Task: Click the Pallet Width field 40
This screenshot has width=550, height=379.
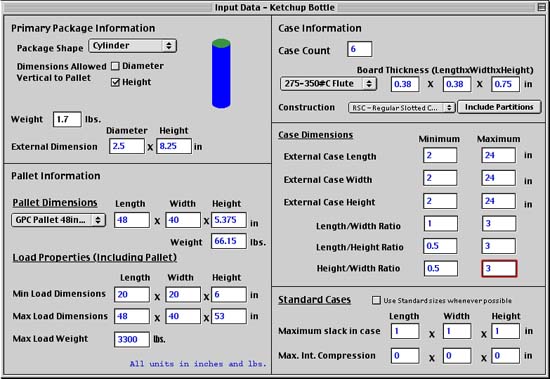Action: coord(183,220)
